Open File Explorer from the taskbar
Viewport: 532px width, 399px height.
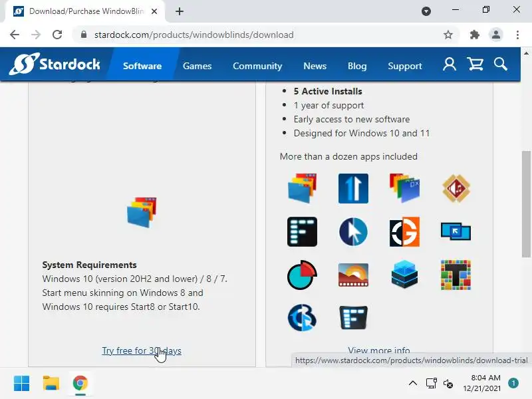[x=51, y=384]
